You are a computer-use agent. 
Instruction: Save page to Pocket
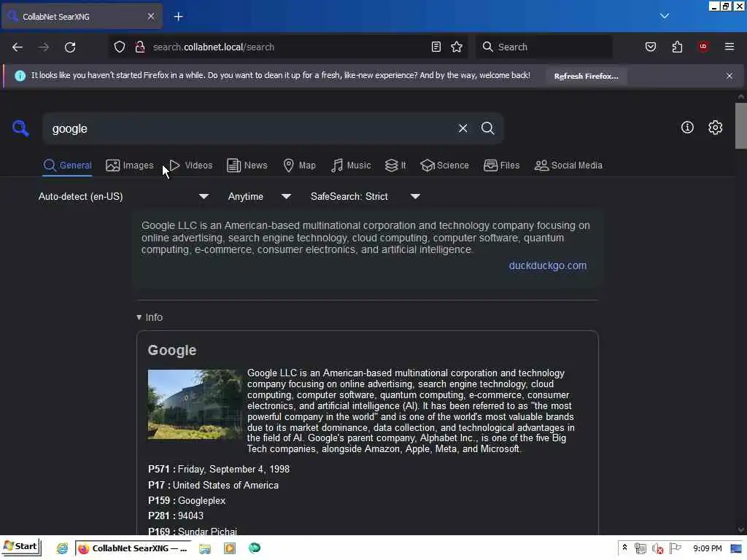tap(650, 47)
